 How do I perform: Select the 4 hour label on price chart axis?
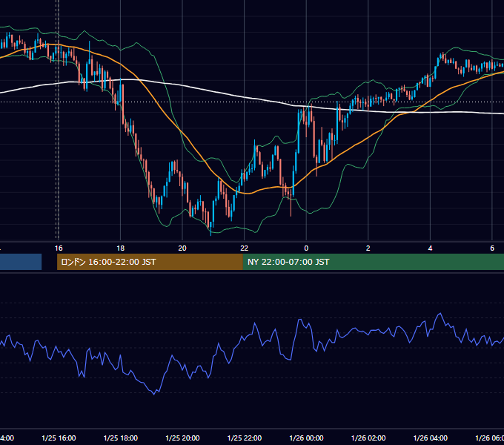[430, 248]
